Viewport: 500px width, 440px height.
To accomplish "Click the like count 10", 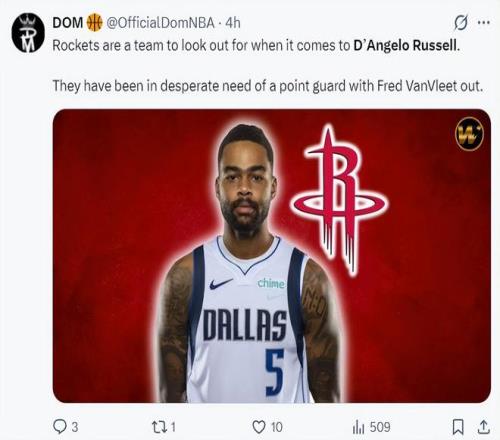I will pyautogui.click(x=277, y=427).
